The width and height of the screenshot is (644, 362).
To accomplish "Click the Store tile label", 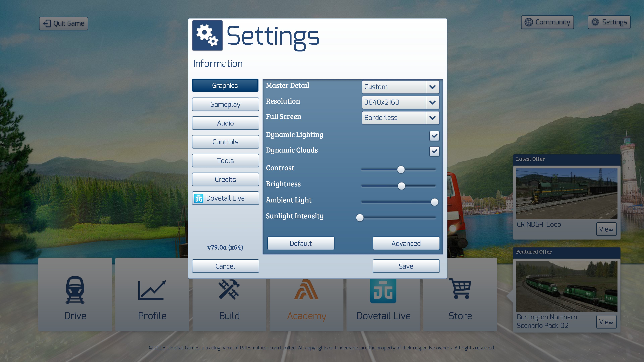I will tap(460, 316).
